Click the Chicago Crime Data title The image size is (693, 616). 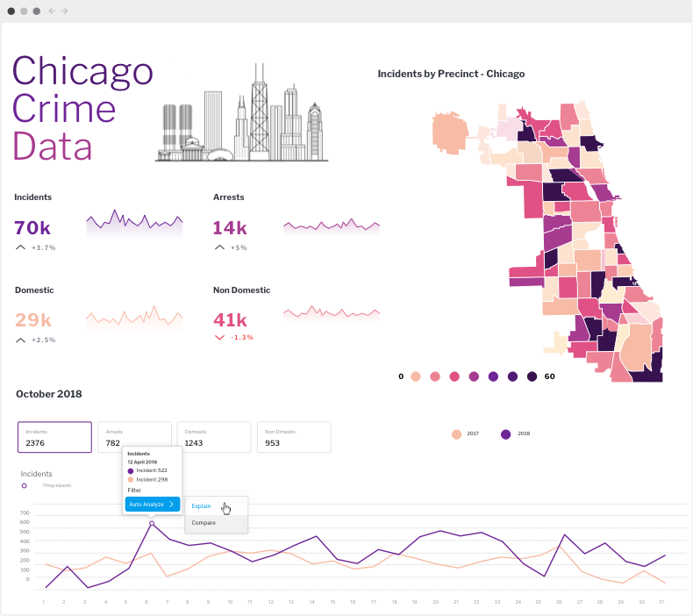point(82,108)
